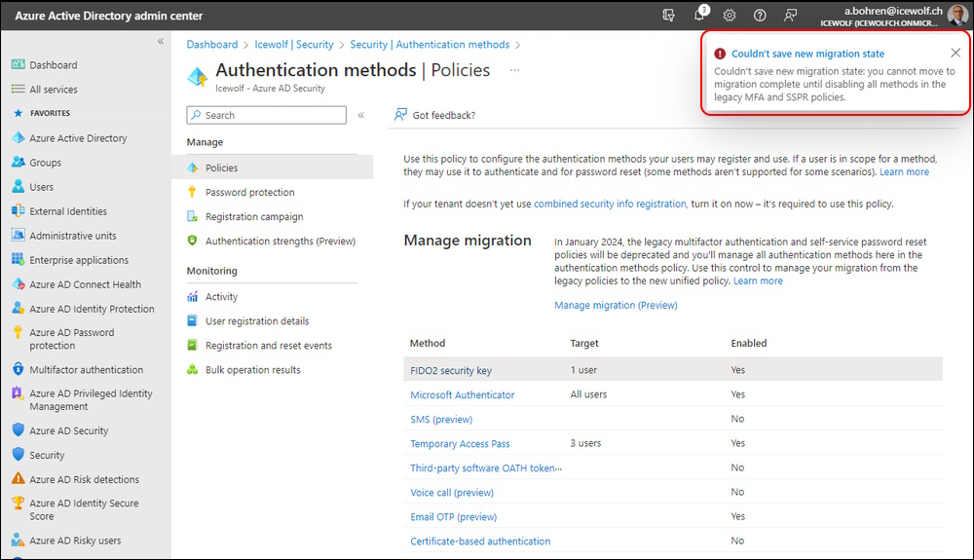Open Temporary Access Pass method
The image size is (974, 560).
pos(460,443)
